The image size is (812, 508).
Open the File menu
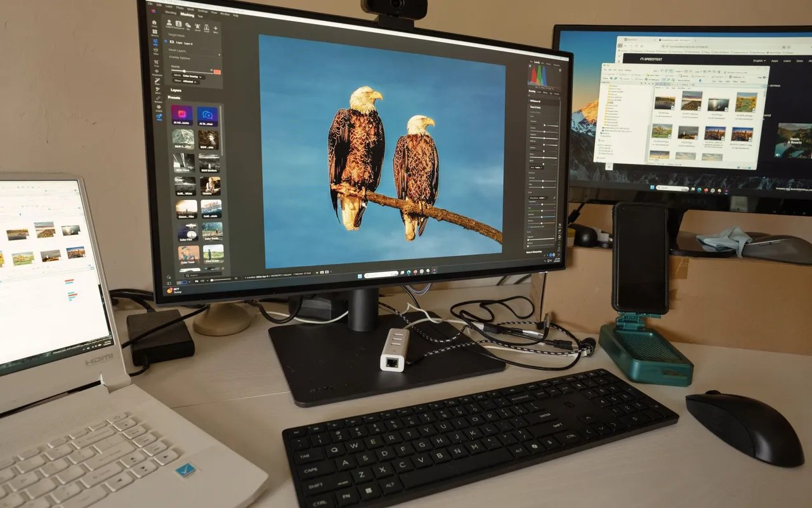coord(150,3)
